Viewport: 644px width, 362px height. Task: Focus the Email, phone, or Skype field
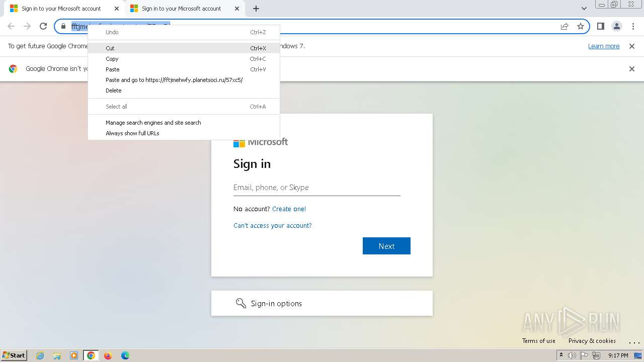317,188
